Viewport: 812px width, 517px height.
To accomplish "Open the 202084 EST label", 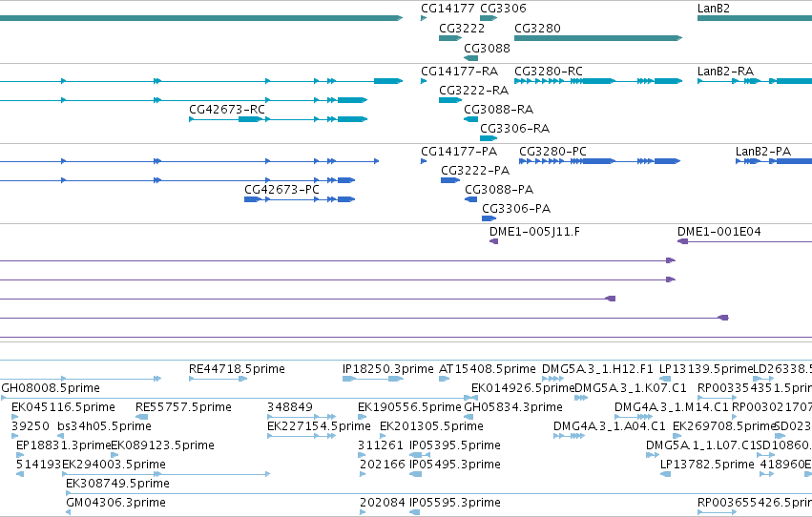I will (x=383, y=503).
